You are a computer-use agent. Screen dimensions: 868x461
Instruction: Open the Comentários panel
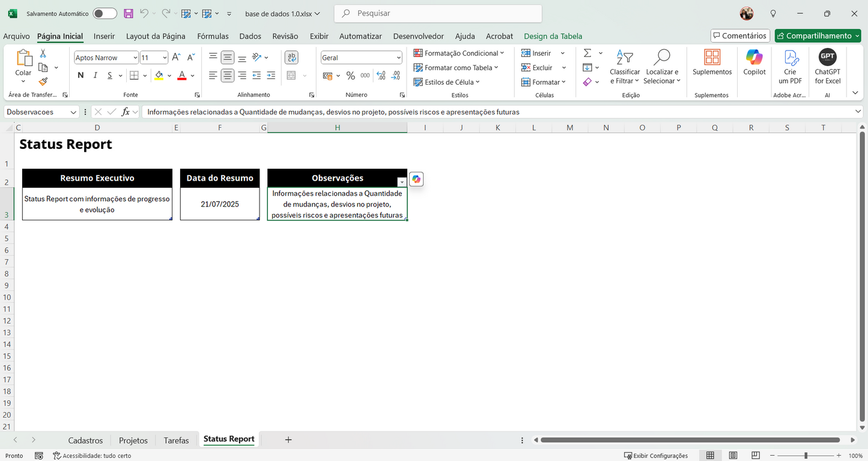(739, 35)
